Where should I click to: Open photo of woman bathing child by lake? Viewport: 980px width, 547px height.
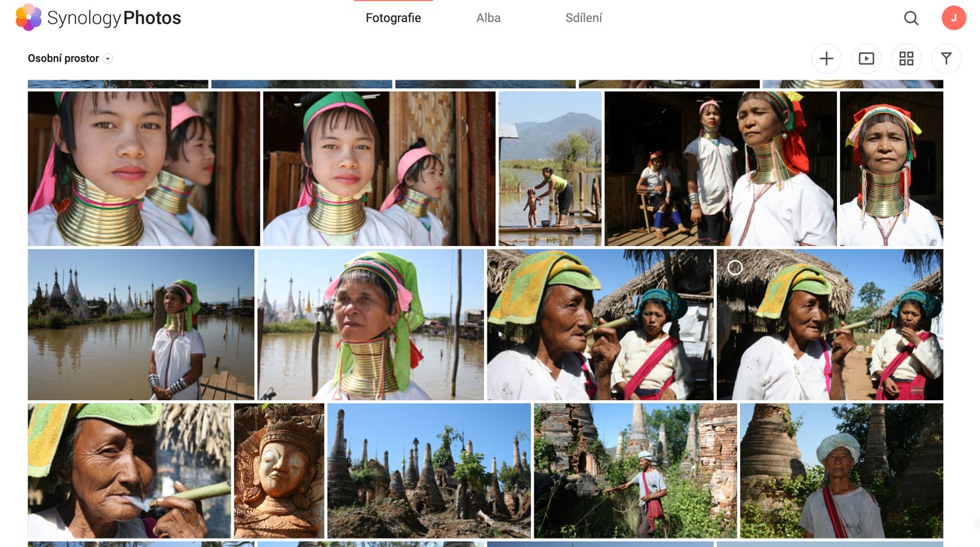549,168
